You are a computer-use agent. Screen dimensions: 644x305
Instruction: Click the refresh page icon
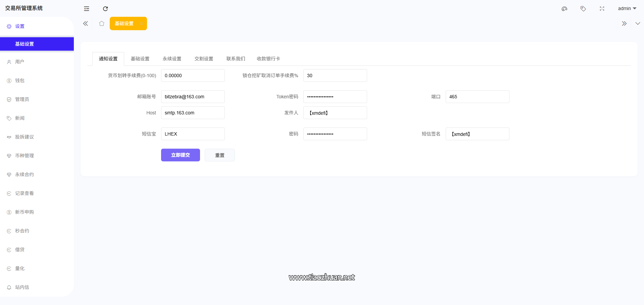(105, 9)
